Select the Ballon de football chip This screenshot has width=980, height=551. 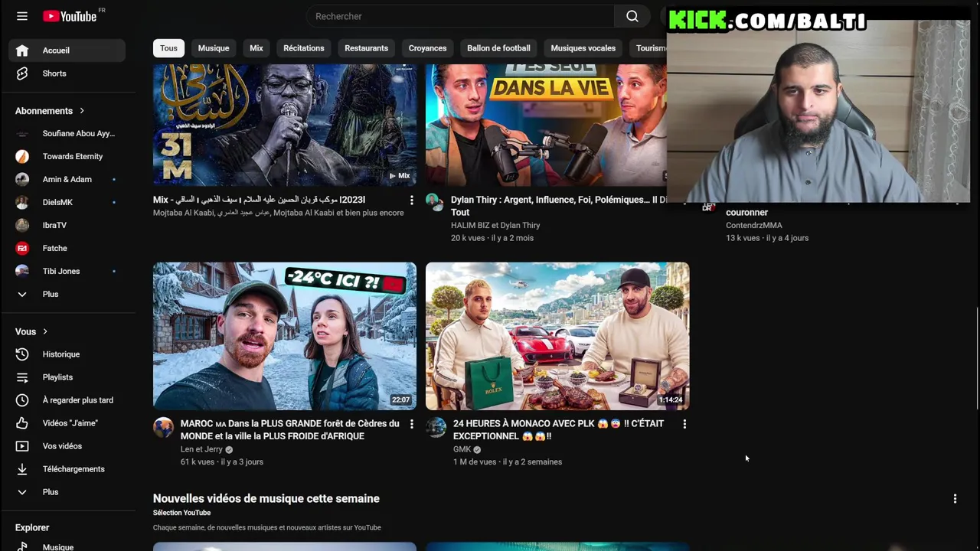[498, 48]
